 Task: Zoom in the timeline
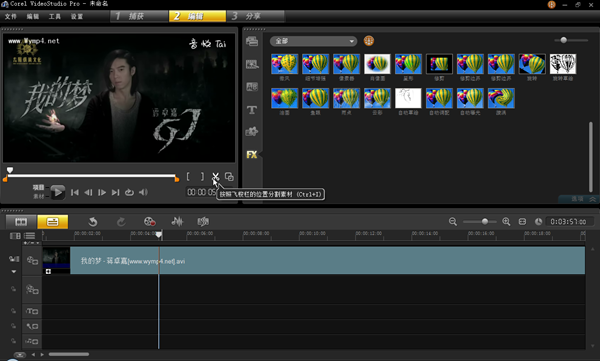(506, 222)
